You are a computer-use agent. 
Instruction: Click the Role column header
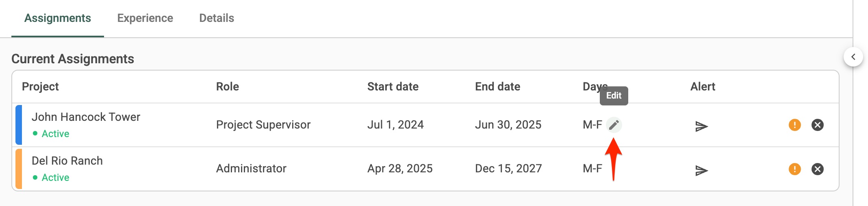click(x=228, y=86)
